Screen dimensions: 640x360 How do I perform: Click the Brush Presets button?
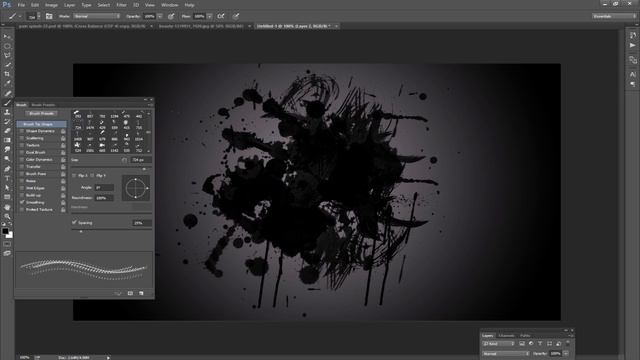42,113
